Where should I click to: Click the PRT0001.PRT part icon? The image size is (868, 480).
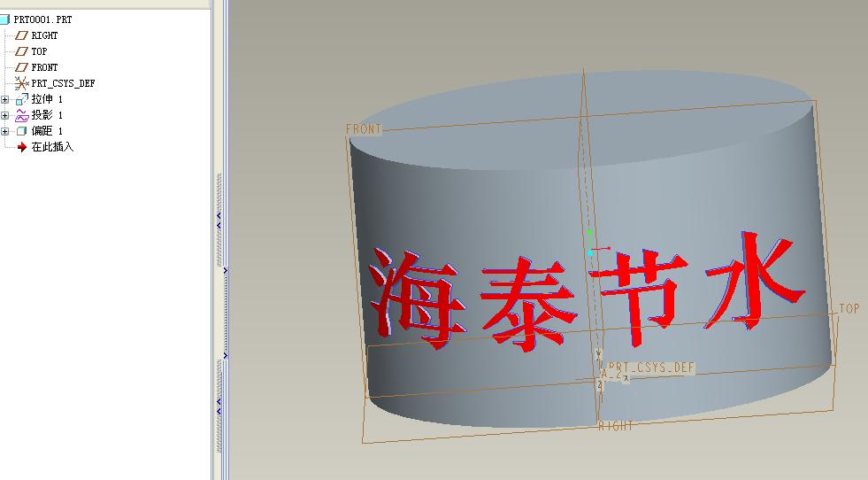[x=4, y=19]
